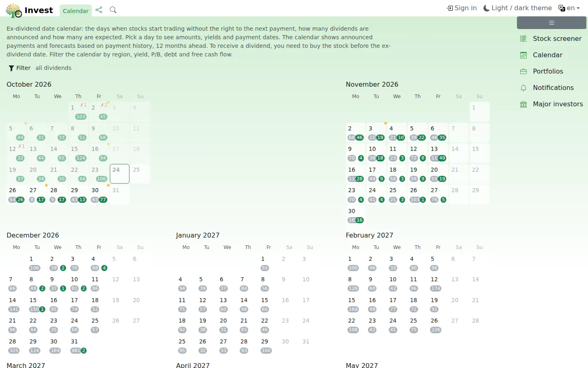Click the Stock screener list icon
Viewport: 588px width, 368px height.
(x=523, y=38)
